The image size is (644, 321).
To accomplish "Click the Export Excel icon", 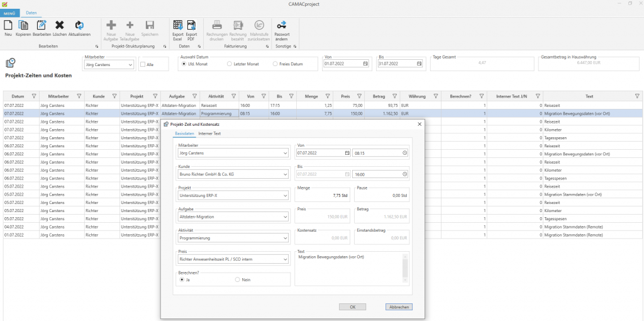I will [x=178, y=25].
